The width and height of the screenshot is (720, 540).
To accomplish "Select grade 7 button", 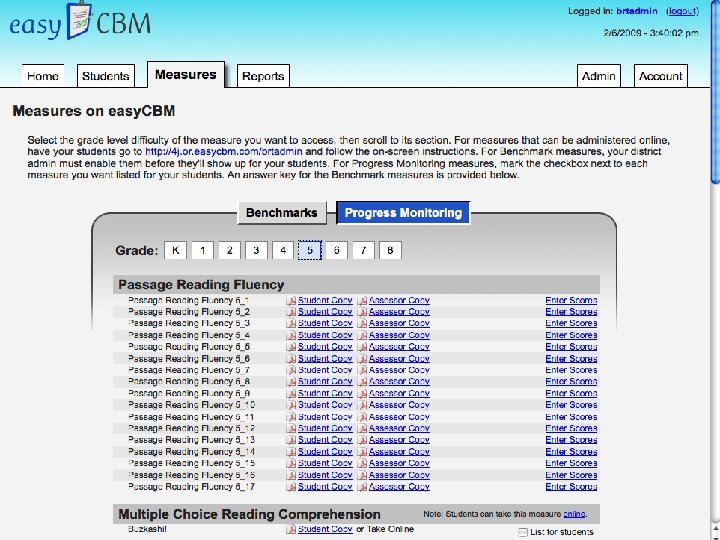I will coord(364,250).
